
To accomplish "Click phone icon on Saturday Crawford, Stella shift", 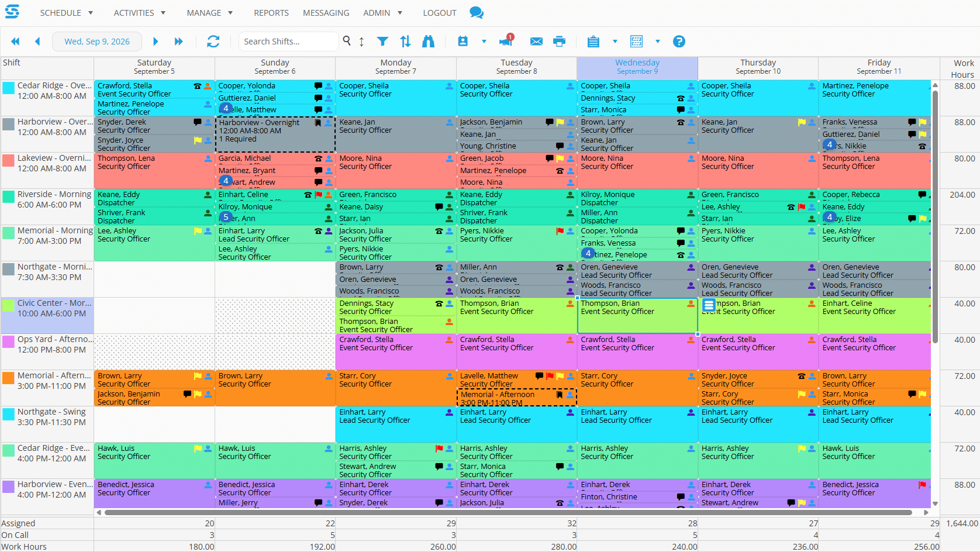I will pos(197,86).
